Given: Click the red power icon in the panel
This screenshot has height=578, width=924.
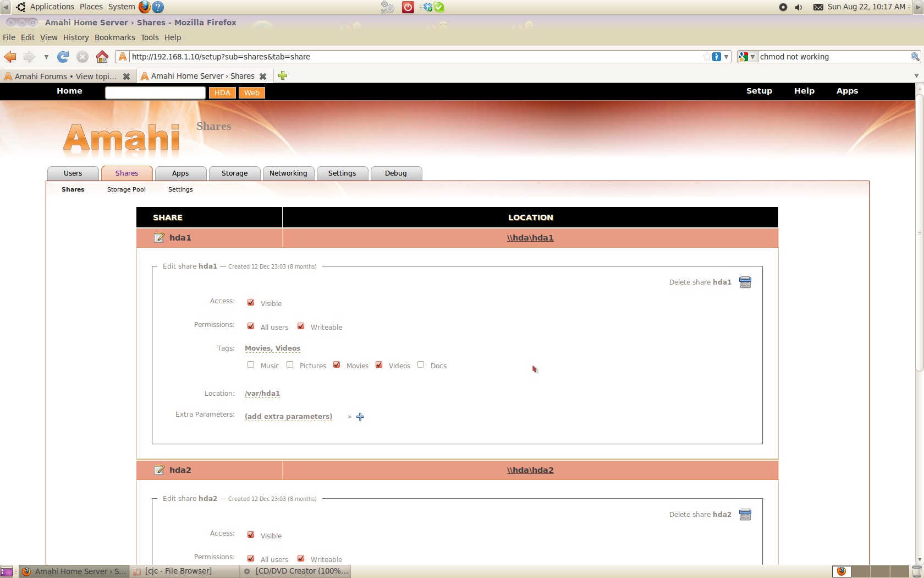Looking at the screenshot, I should 408,7.
